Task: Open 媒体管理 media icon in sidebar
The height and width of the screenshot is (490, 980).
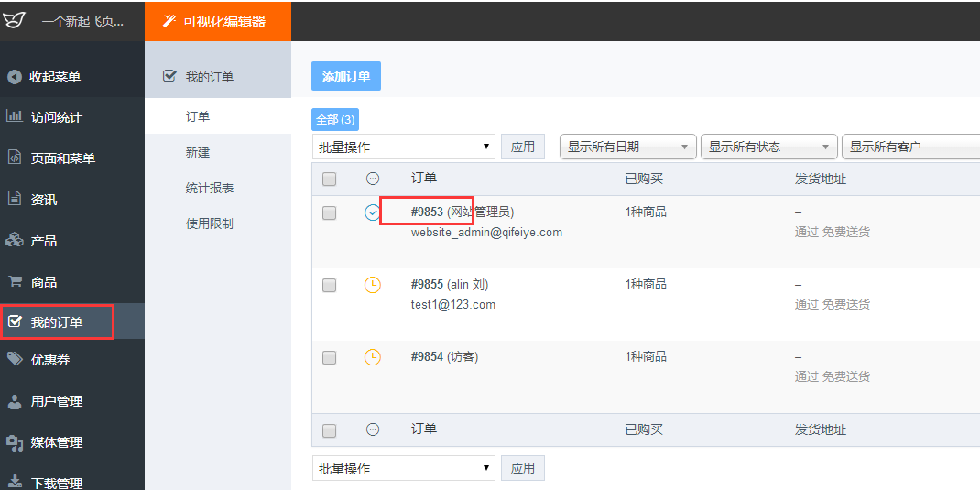Action: (x=15, y=442)
